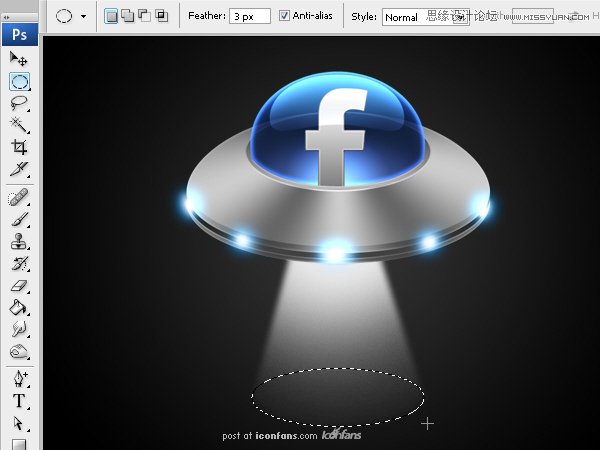
Task: Select the Magic Wand tool
Action: (x=19, y=125)
